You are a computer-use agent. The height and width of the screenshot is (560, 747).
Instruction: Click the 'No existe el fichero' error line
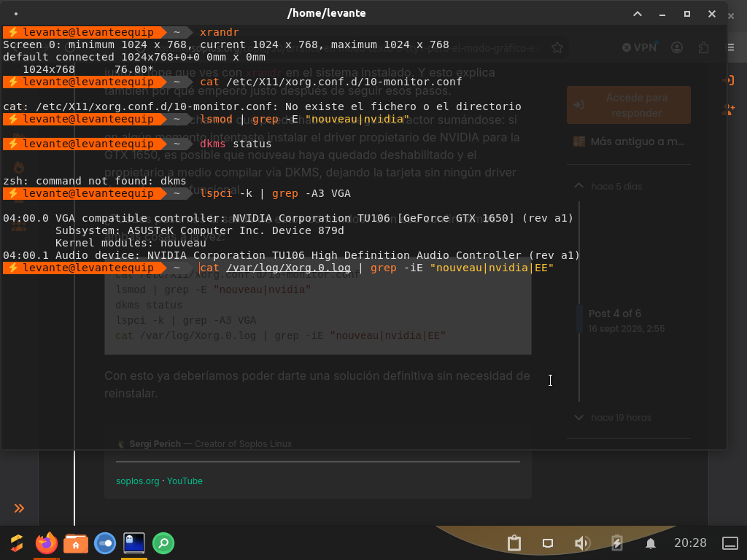262,106
